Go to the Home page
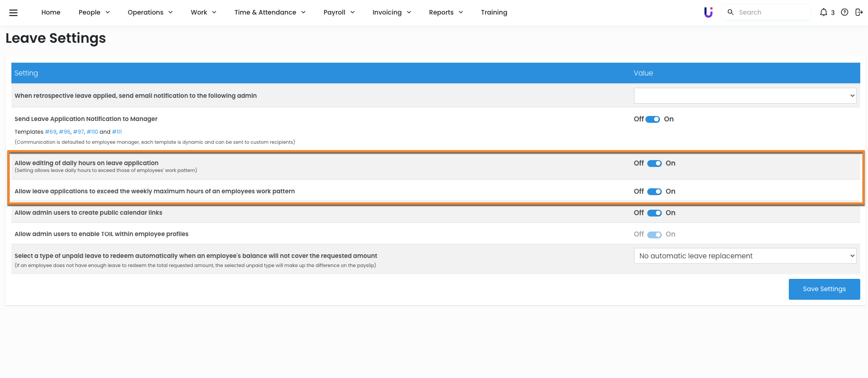868x378 pixels. [51, 12]
